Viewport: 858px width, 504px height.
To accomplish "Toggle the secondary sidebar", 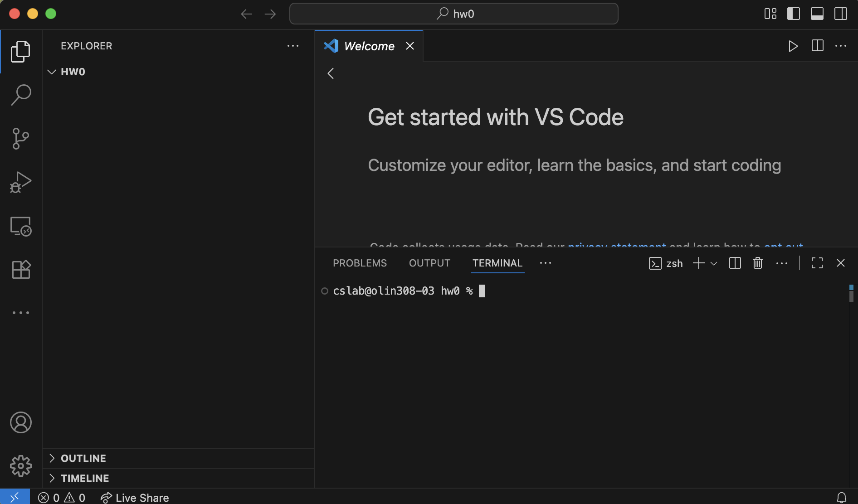I will coord(841,14).
